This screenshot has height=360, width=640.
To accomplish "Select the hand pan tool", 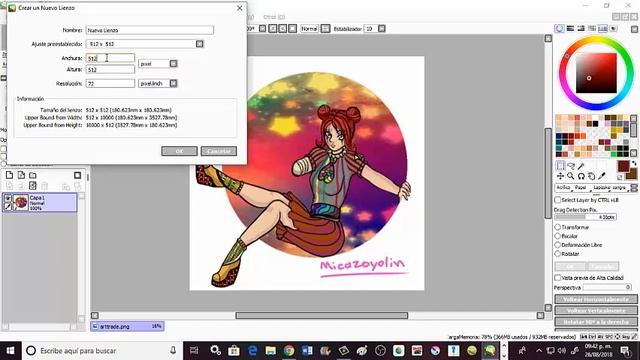I will 591,176.
